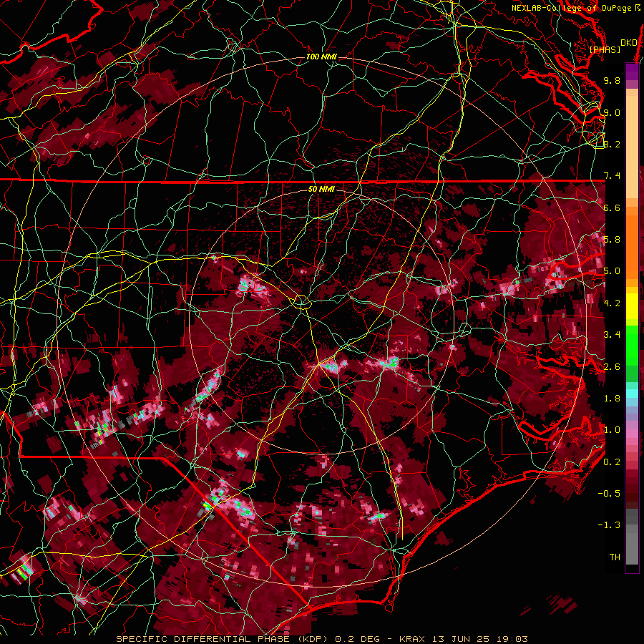Click the Specific Differential Phase (KDP) caption
The width and height of the screenshot is (644, 644).
[x=224, y=639]
